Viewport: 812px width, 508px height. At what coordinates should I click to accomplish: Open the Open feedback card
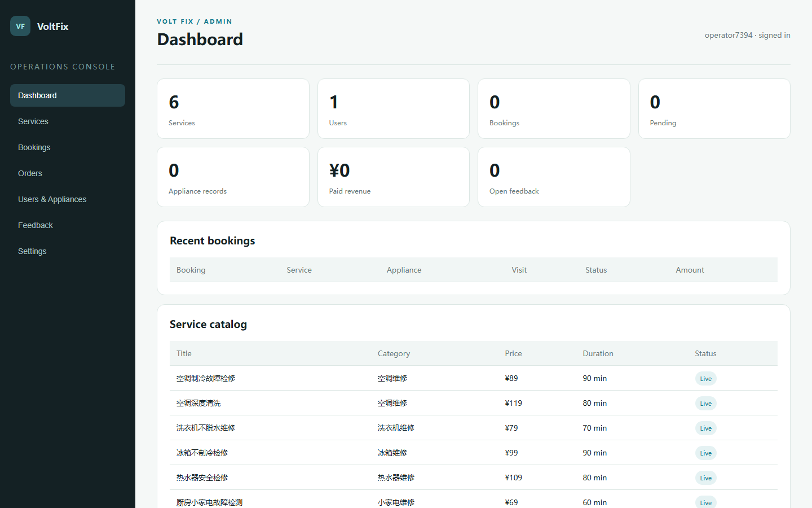(554, 177)
